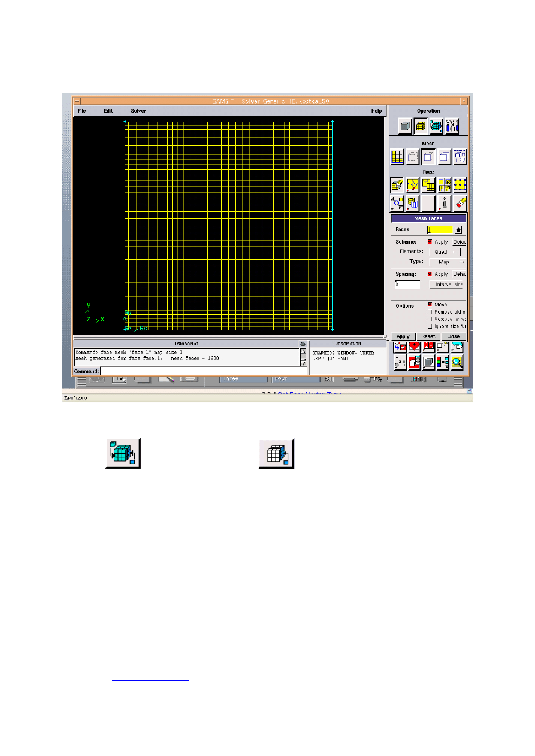Open the Elements Quad dropdown

tap(445, 252)
